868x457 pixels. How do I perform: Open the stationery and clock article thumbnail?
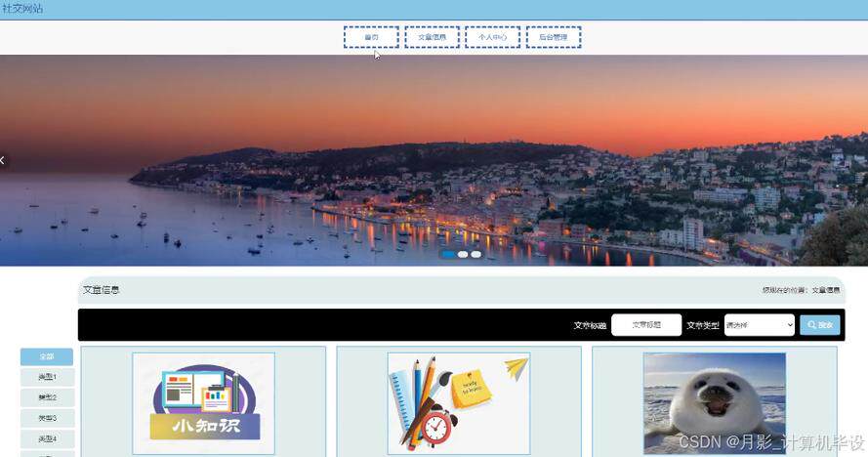(459, 403)
